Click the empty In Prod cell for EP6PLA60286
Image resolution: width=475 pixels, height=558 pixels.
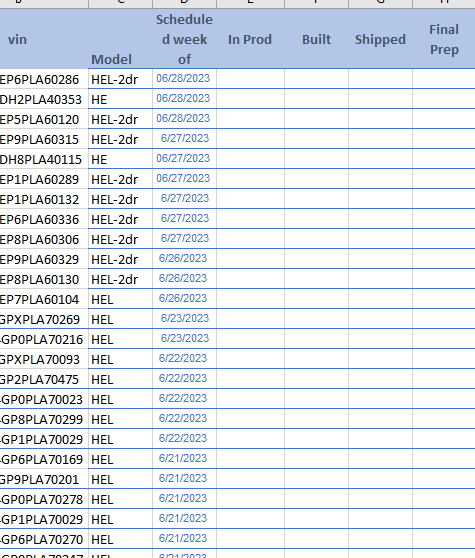pos(250,79)
